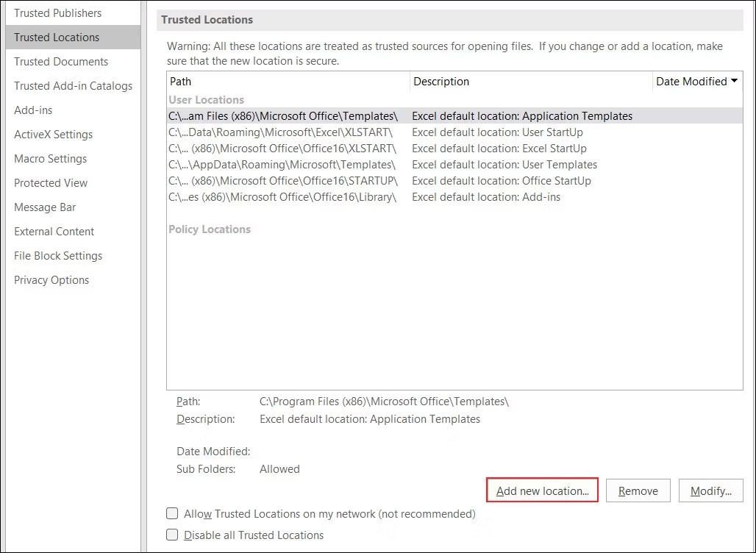This screenshot has height=553, width=756.
Task: Sort list by Description column header
Action: 529,82
